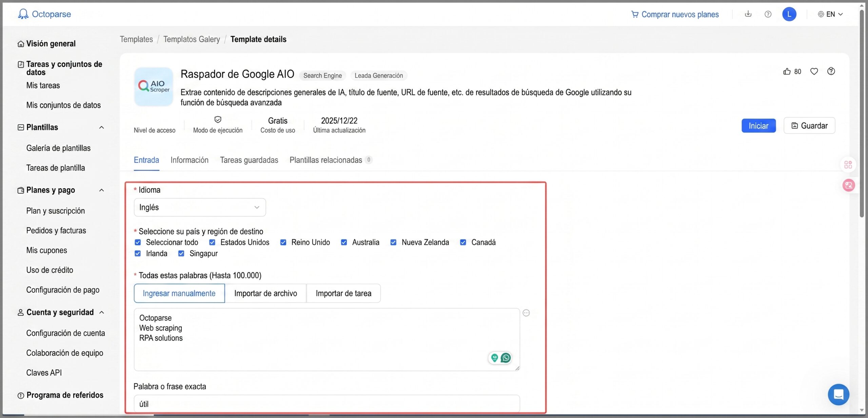Select Ingresar manualmente option
This screenshot has height=418, width=868.
pos(179,293)
